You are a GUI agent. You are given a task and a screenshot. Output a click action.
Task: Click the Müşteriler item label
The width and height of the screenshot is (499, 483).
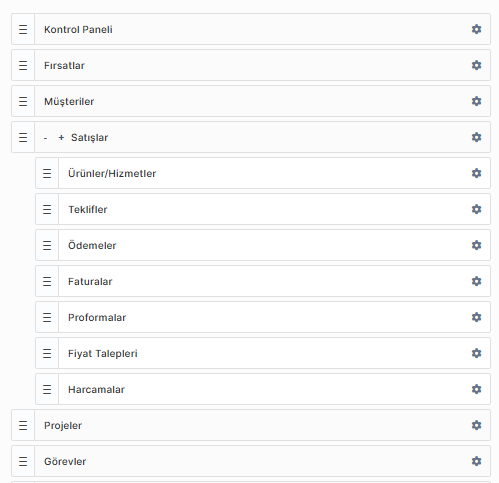(69, 102)
